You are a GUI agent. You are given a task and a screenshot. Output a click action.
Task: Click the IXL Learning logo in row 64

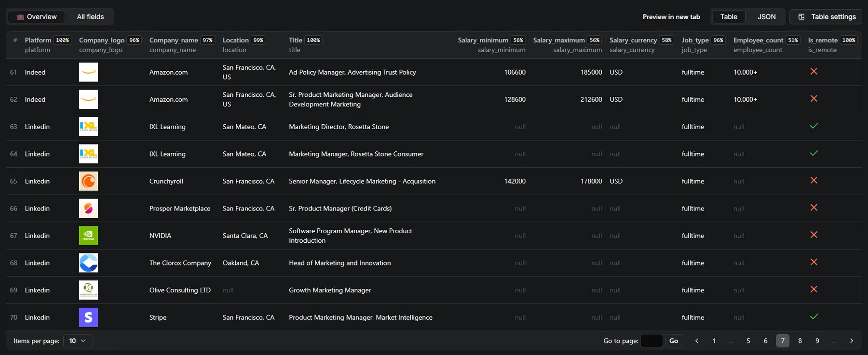tap(88, 154)
